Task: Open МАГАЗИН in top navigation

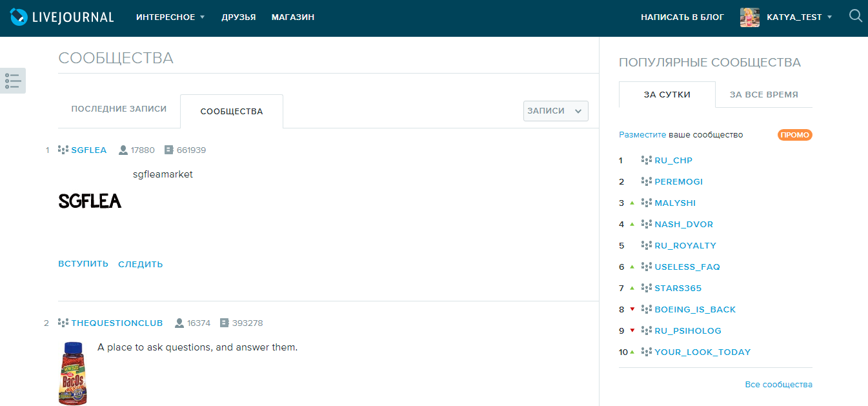Action: pos(293,17)
